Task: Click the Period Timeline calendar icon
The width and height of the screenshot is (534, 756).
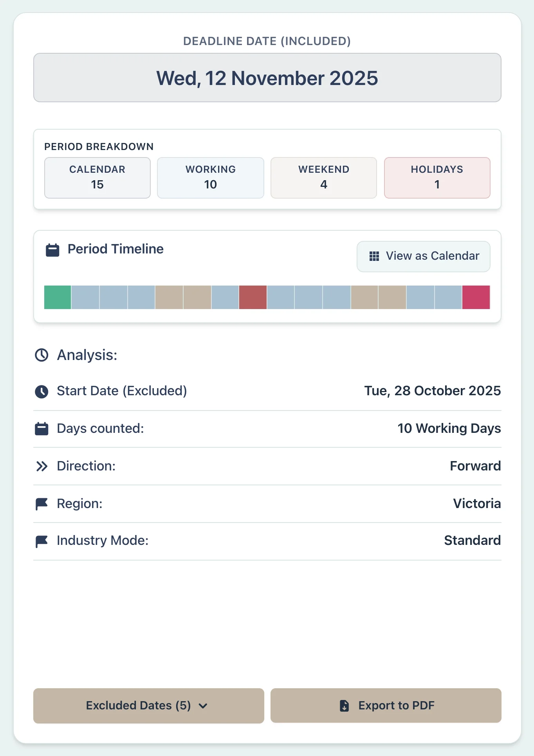Action: [x=52, y=250]
